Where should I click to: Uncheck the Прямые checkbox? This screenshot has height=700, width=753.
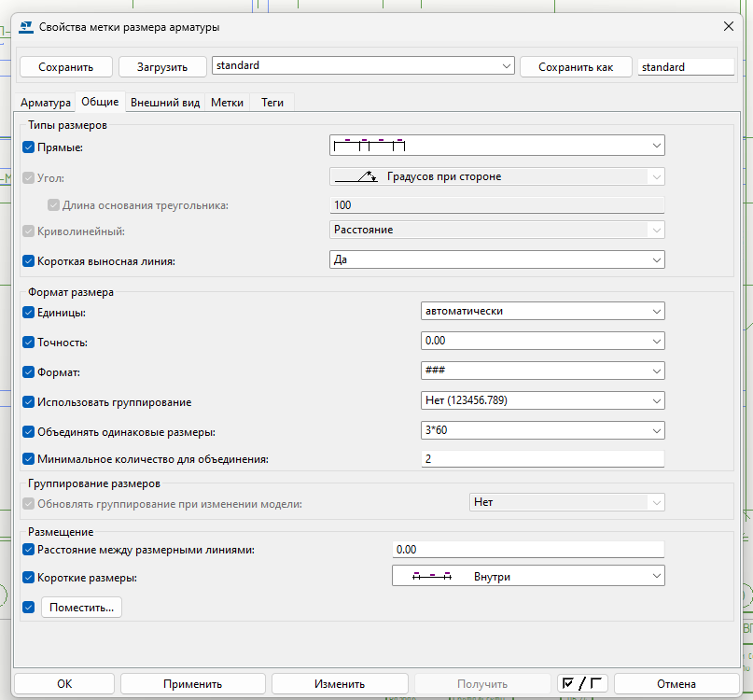(28, 147)
